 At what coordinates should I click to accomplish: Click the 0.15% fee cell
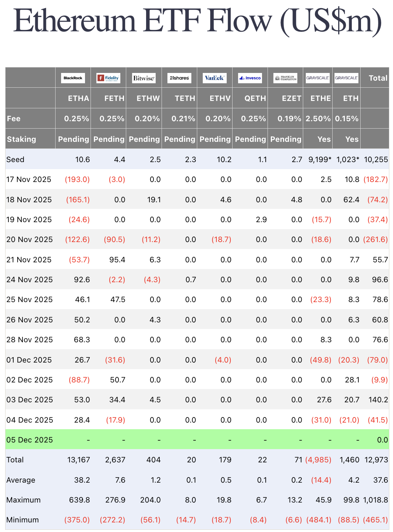point(347,119)
